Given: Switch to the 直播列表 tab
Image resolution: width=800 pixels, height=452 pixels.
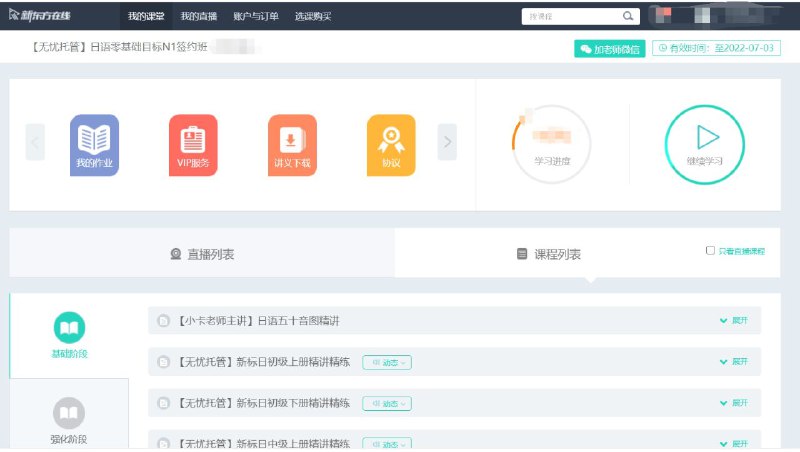Looking at the screenshot, I should point(202,253).
